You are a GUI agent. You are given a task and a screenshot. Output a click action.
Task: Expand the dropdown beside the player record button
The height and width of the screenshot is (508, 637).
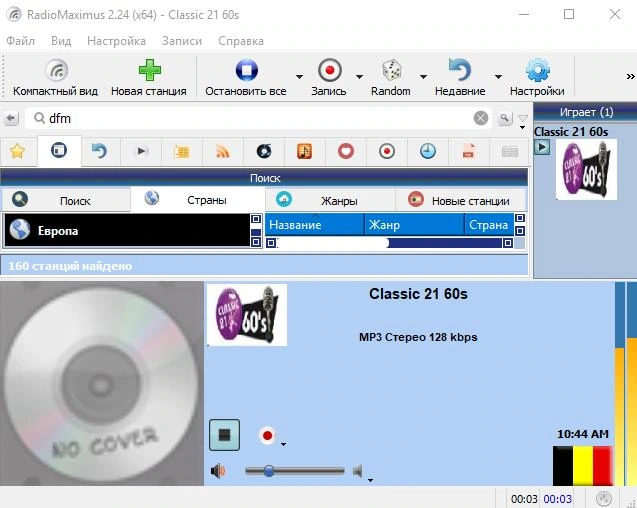pyautogui.click(x=283, y=444)
